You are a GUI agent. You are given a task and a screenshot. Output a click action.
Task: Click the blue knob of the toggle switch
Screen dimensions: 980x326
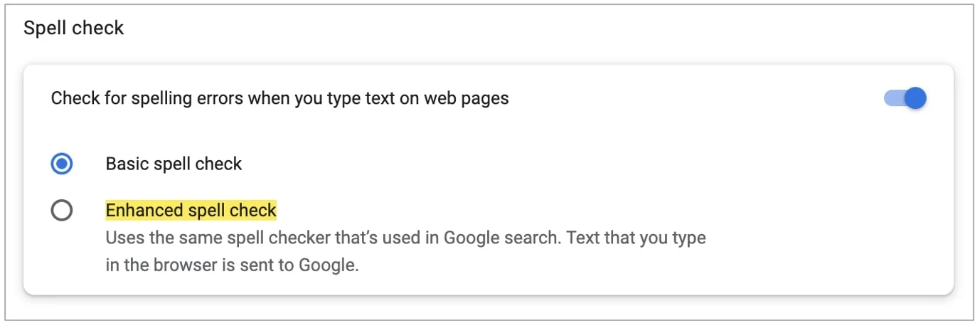915,98
